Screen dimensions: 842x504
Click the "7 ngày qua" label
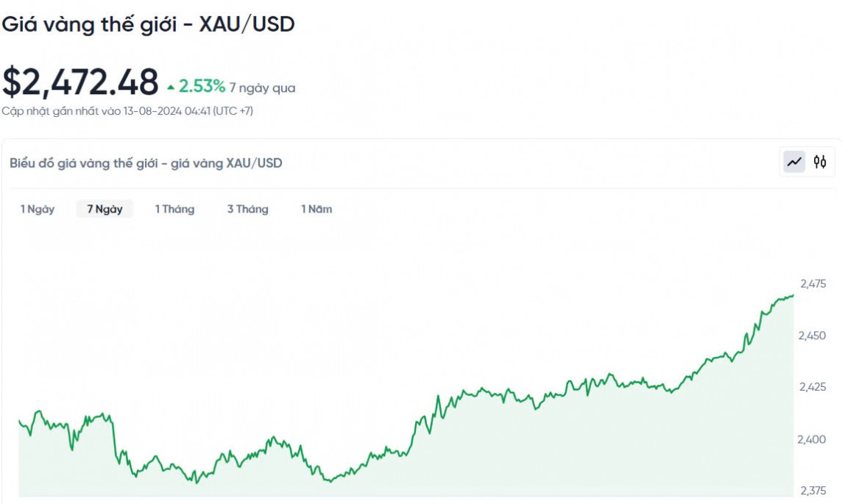click(x=262, y=88)
